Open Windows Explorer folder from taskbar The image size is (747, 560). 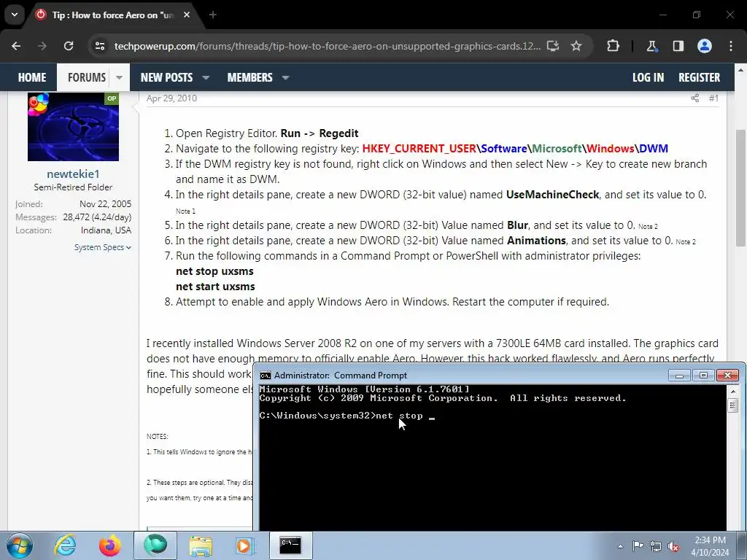tap(201, 545)
